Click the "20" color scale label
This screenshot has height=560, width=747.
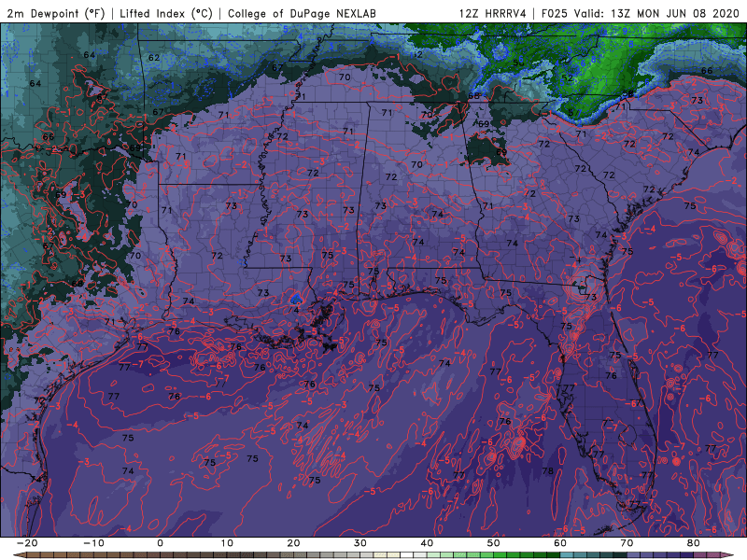pos(293,543)
